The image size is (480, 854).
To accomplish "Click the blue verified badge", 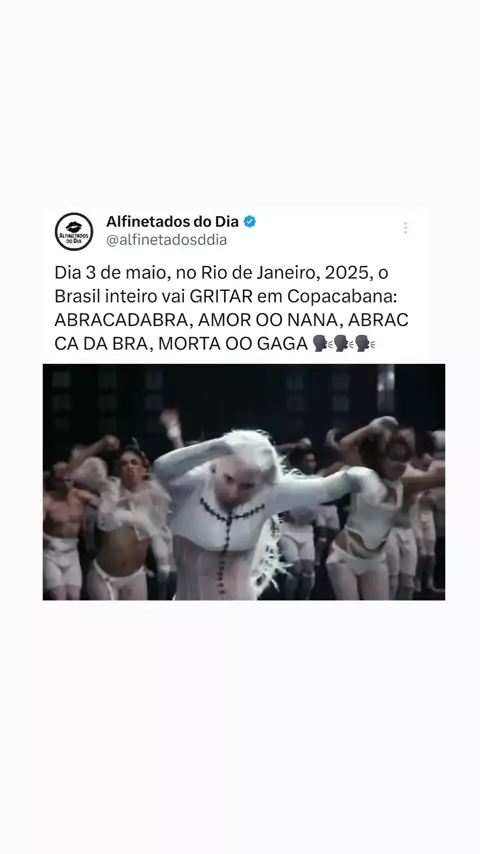I will (x=250, y=222).
